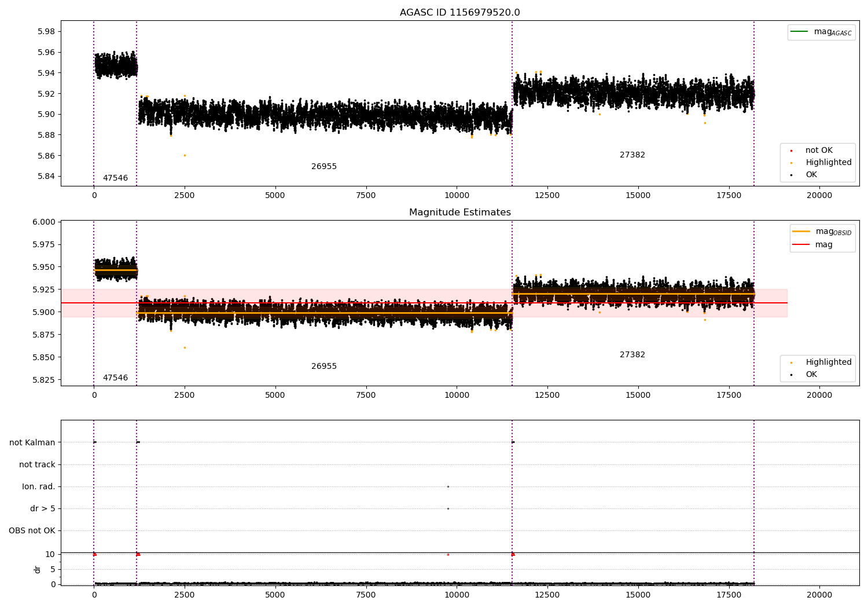Click the title 'AGASC ID 1156979520.0'

click(x=459, y=13)
